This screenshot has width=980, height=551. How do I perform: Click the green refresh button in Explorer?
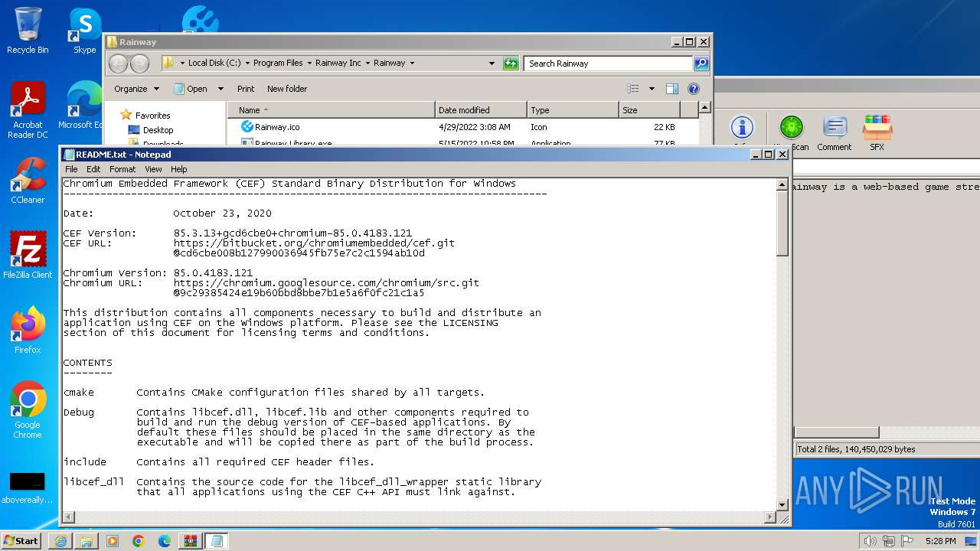(511, 64)
